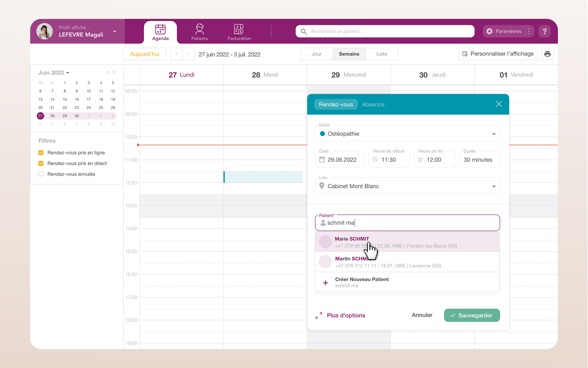Screen dimensions: 588x368
Task: Open Personnaliser l'affichage
Action: point(498,54)
